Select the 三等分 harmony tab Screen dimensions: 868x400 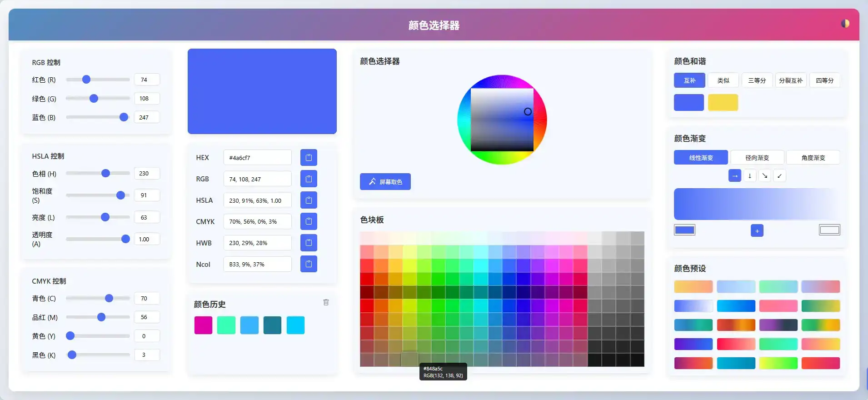(x=757, y=80)
